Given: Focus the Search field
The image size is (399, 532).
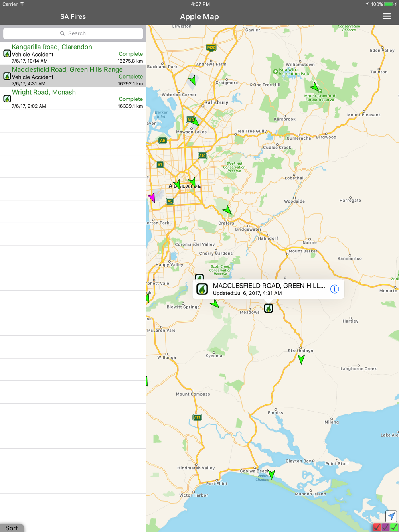Looking at the screenshot, I should [x=73, y=33].
